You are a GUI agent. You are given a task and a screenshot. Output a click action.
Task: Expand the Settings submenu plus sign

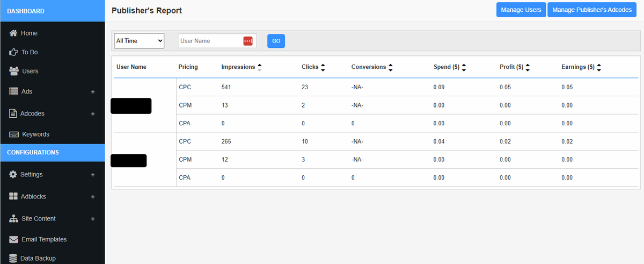[x=93, y=175]
